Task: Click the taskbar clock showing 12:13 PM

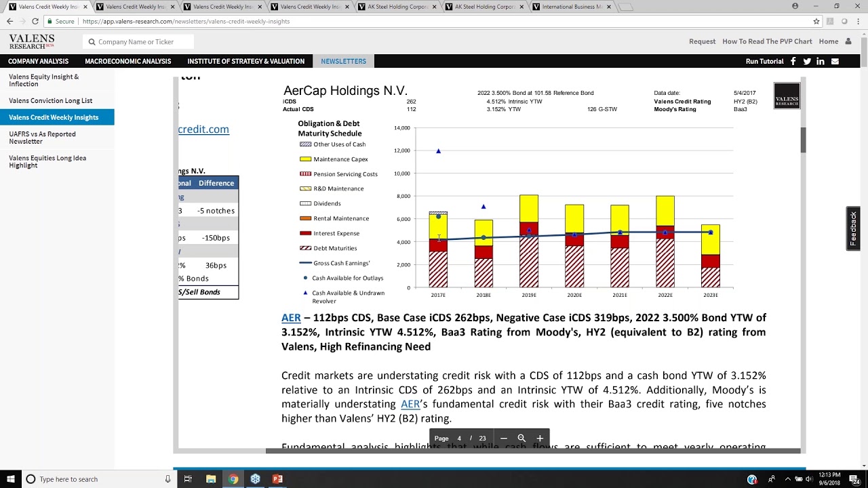Action: point(829,479)
